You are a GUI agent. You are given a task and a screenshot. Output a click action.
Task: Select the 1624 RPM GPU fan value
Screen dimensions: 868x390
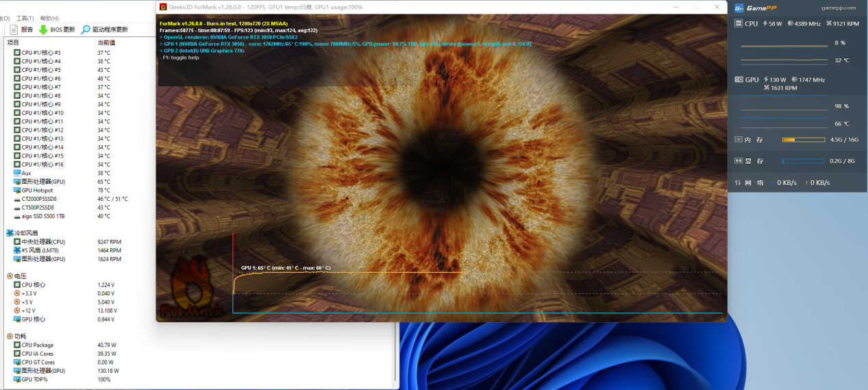109,259
